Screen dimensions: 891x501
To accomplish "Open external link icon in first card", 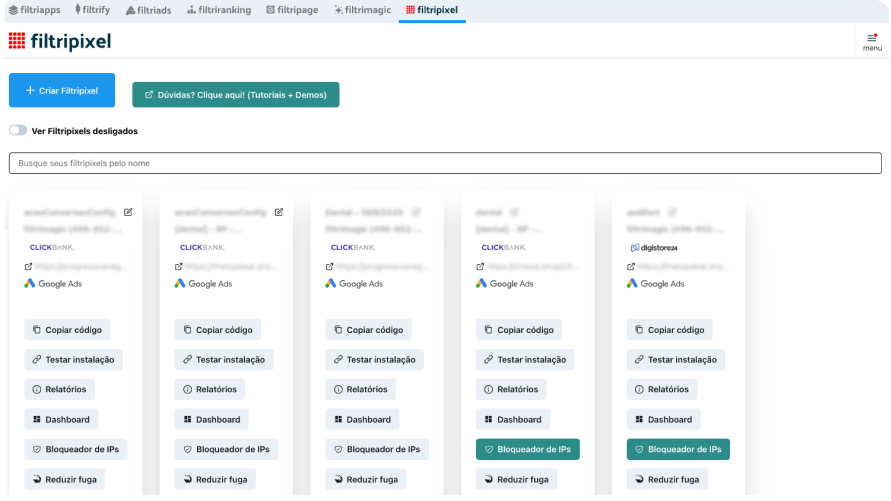I will coord(29,267).
